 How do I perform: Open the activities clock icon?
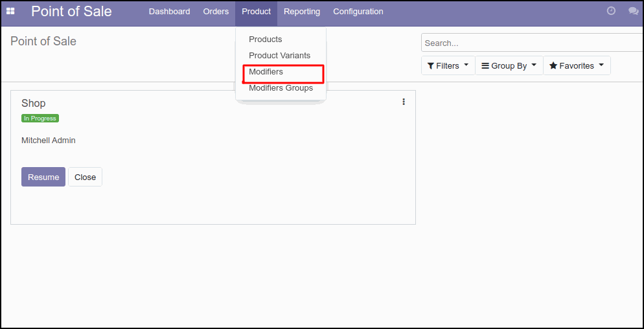(x=611, y=11)
